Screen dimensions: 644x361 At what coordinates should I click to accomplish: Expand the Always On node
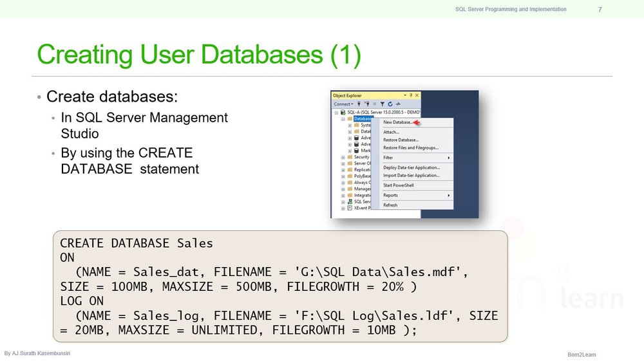click(x=343, y=183)
